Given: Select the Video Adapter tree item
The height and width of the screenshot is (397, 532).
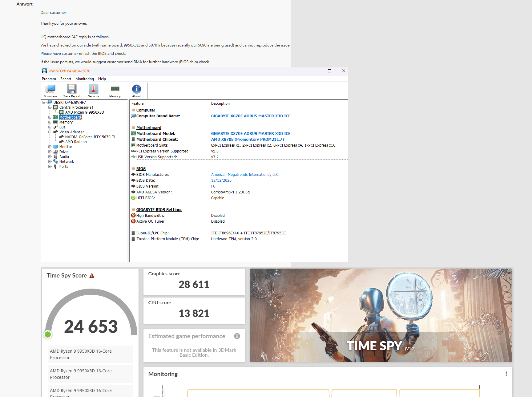Looking at the screenshot, I should [71, 132].
